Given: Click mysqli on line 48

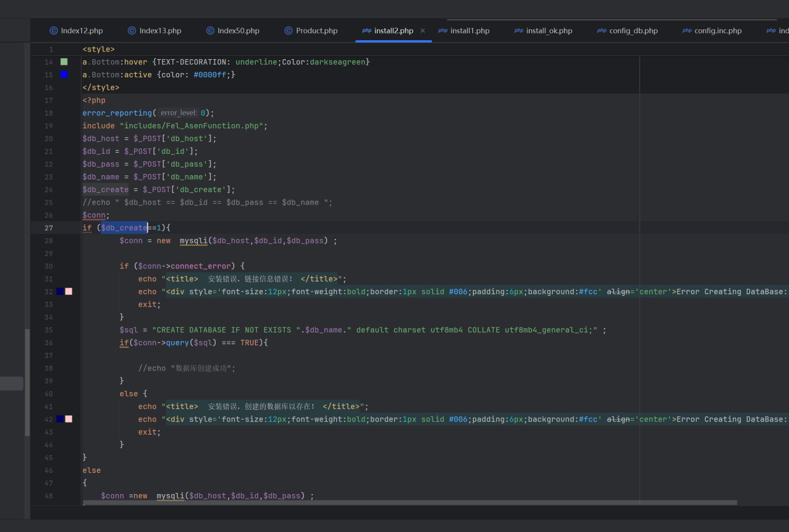Looking at the screenshot, I should (x=170, y=496).
